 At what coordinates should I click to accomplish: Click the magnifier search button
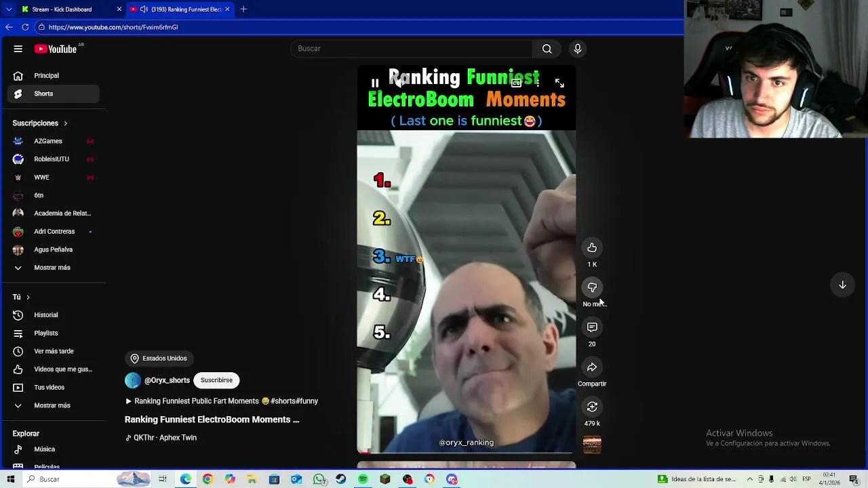[x=547, y=49]
